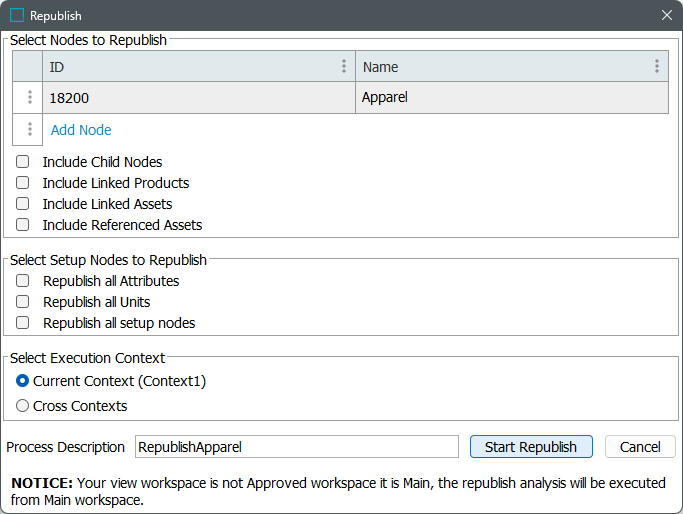Tick Include Referenced Assets checkbox
The height and width of the screenshot is (514, 683).
[23, 225]
